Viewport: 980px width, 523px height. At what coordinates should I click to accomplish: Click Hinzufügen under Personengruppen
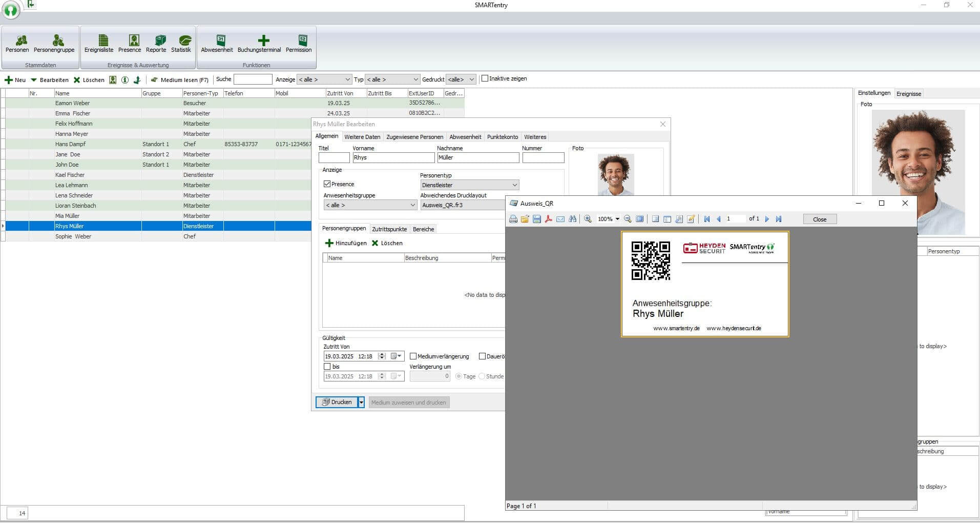[346, 243]
